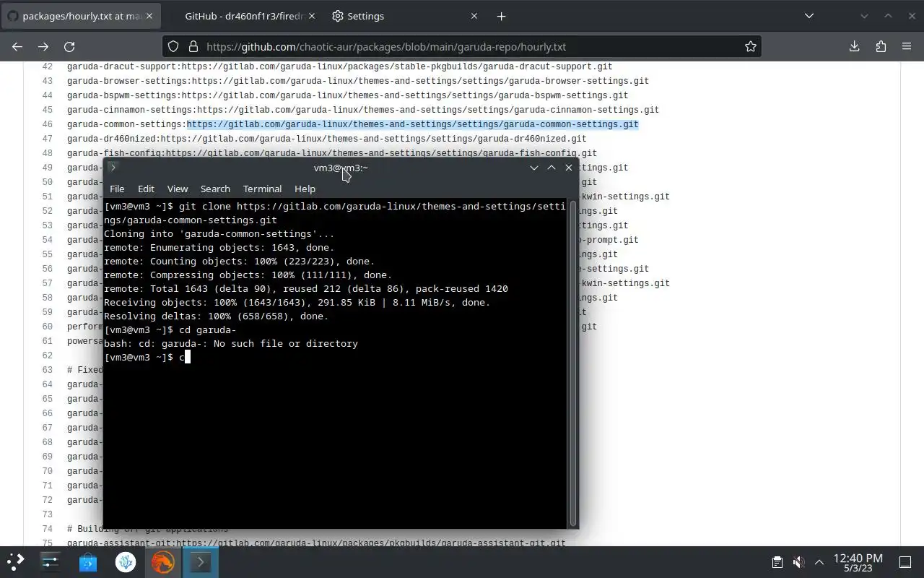Open a new browser tab

[x=501, y=16]
